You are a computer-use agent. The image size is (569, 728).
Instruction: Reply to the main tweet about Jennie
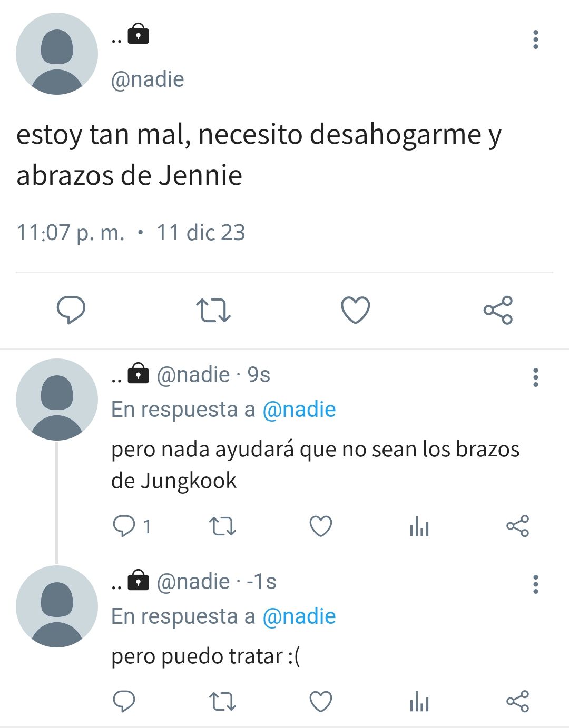point(71,310)
